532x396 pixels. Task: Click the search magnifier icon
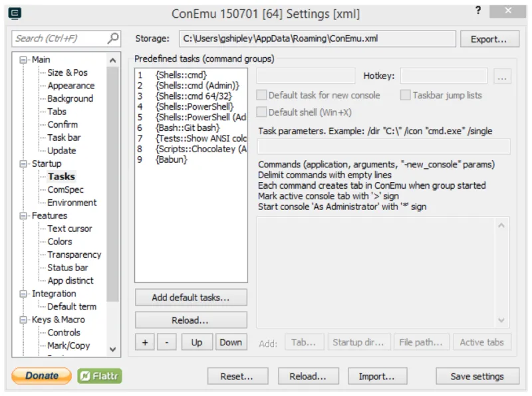113,39
